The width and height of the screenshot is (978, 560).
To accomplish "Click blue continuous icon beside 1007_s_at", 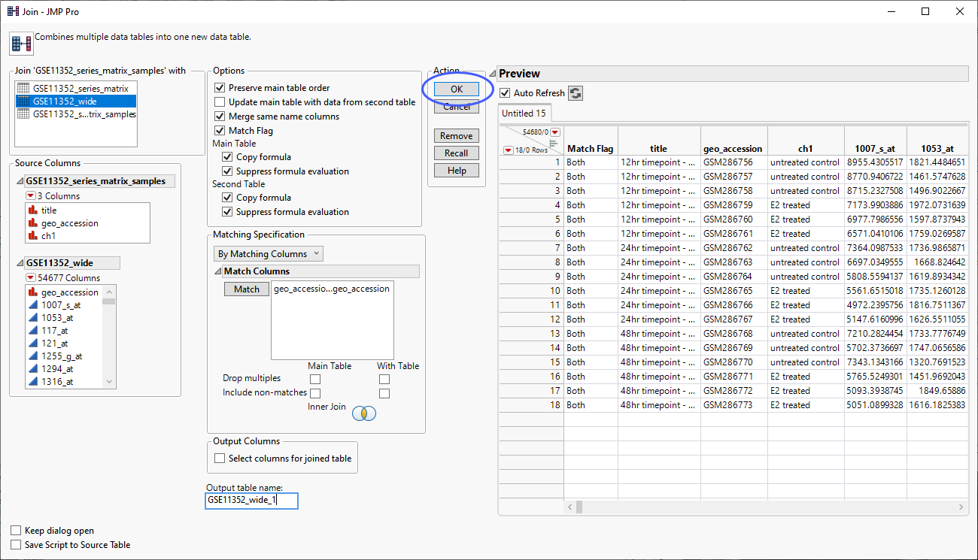I will [32, 305].
